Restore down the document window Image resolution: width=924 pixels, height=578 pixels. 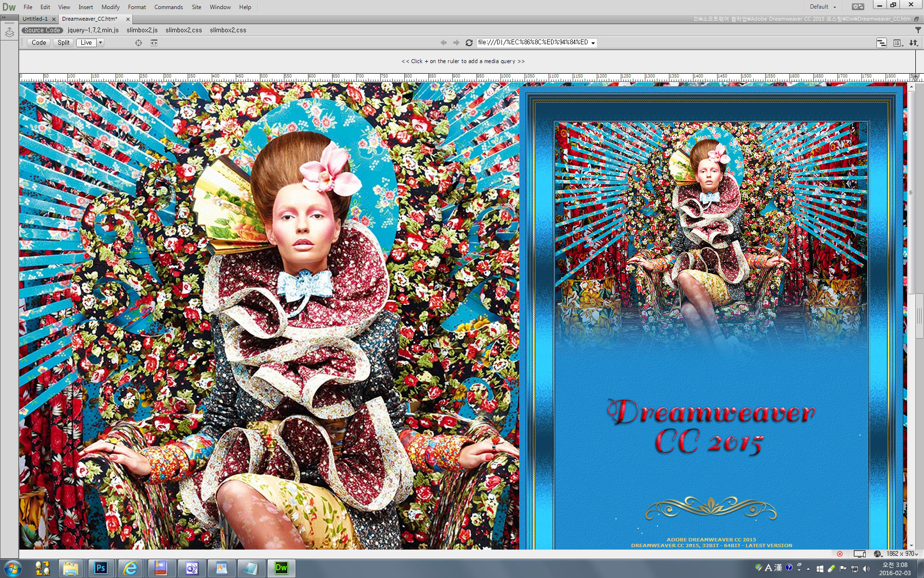(x=916, y=19)
